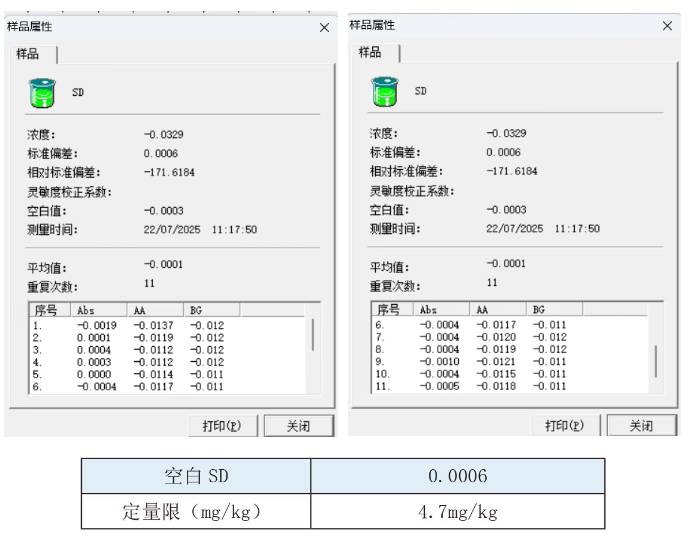The image size is (692, 537).
Task: Click 打印(P) button in left dialog
Action: pos(222,426)
